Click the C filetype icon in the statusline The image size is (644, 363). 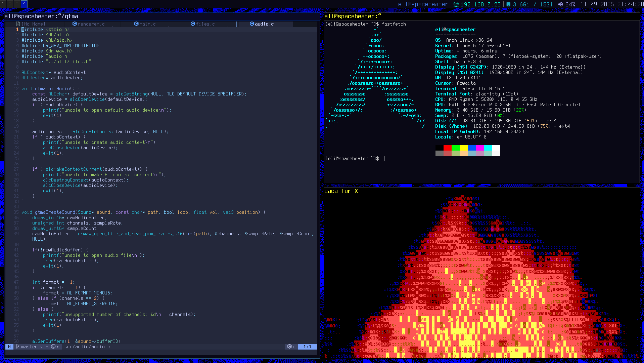289,347
